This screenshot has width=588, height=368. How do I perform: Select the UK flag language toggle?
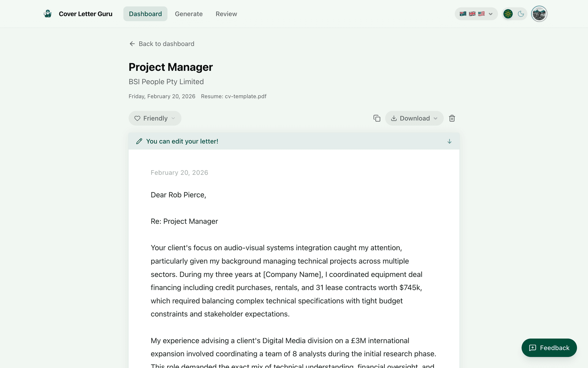pos(472,13)
